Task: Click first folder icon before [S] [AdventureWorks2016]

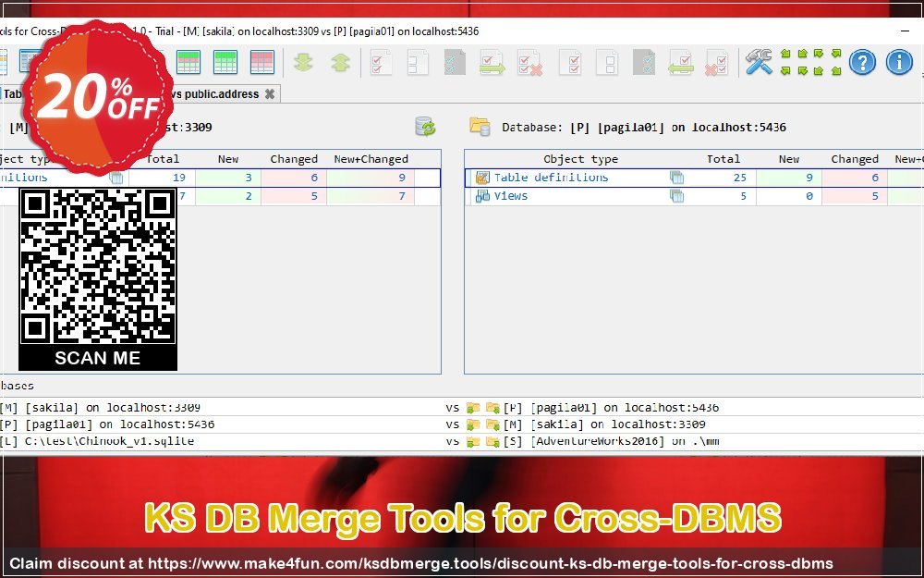Action: pyautogui.click(x=472, y=441)
